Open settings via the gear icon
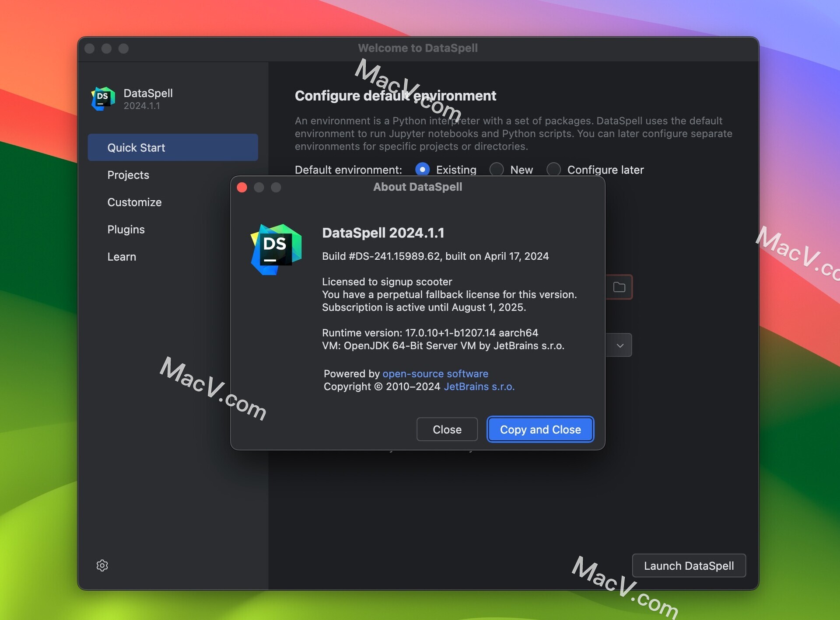The width and height of the screenshot is (840, 620). coord(102,565)
